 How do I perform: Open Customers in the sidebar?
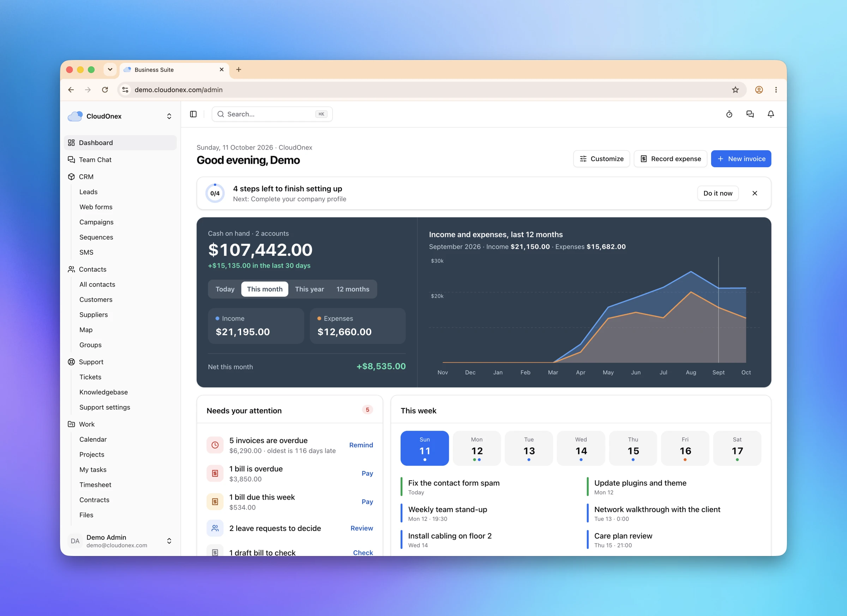pos(96,300)
